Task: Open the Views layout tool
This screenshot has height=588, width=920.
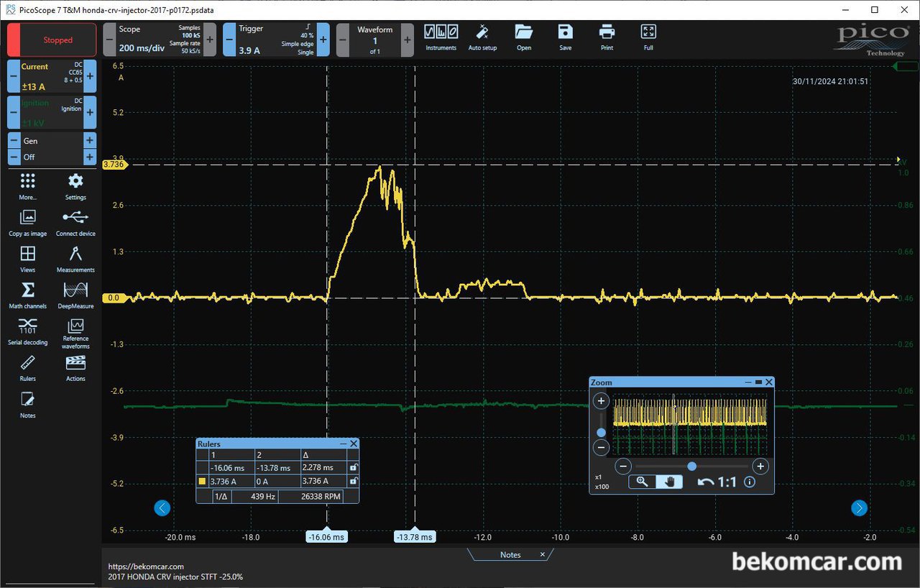Action: 27,259
